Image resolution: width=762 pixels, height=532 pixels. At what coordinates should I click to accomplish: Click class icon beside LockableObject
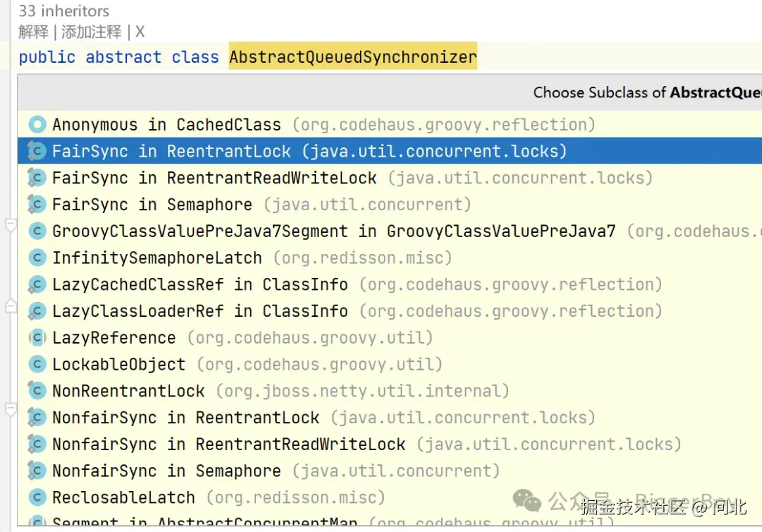(37, 364)
